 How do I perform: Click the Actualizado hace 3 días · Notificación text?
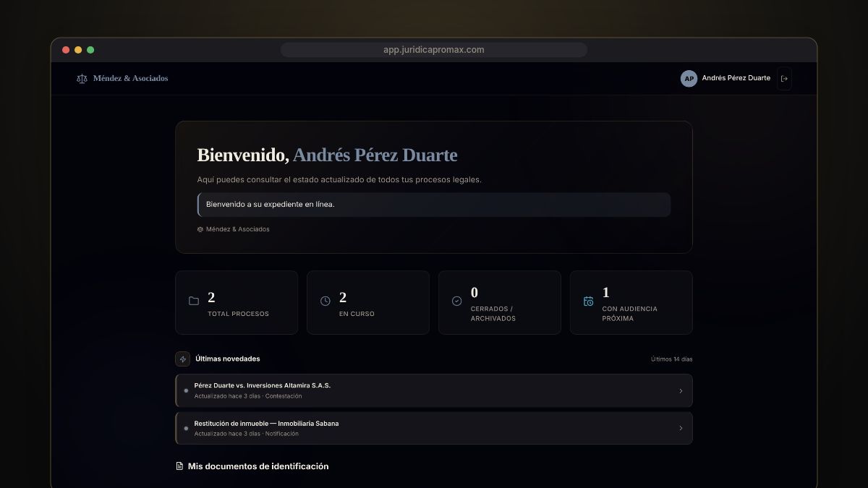[x=247, y=434]
